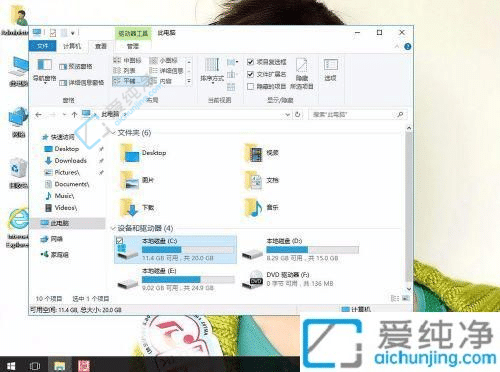Click the properties icon in quick access toolbar
This screenshot has width=500, height=372.
click(53, 33)
